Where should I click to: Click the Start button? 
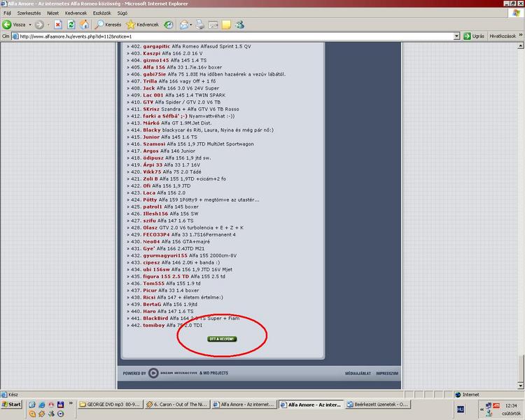[x=11, y=405]
